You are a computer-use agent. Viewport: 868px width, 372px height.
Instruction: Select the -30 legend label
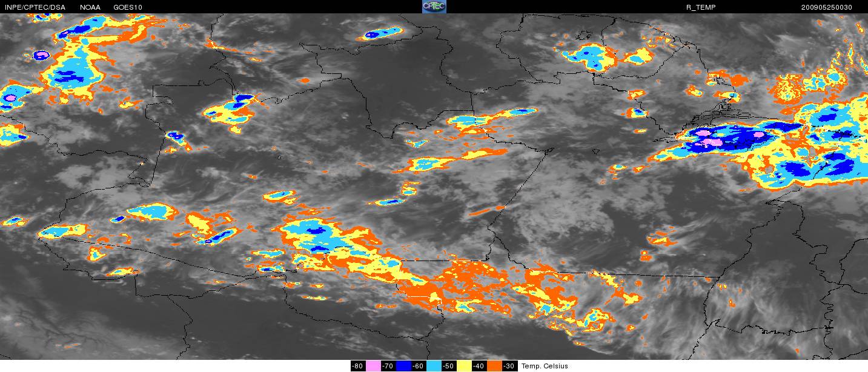coord(510,366)
